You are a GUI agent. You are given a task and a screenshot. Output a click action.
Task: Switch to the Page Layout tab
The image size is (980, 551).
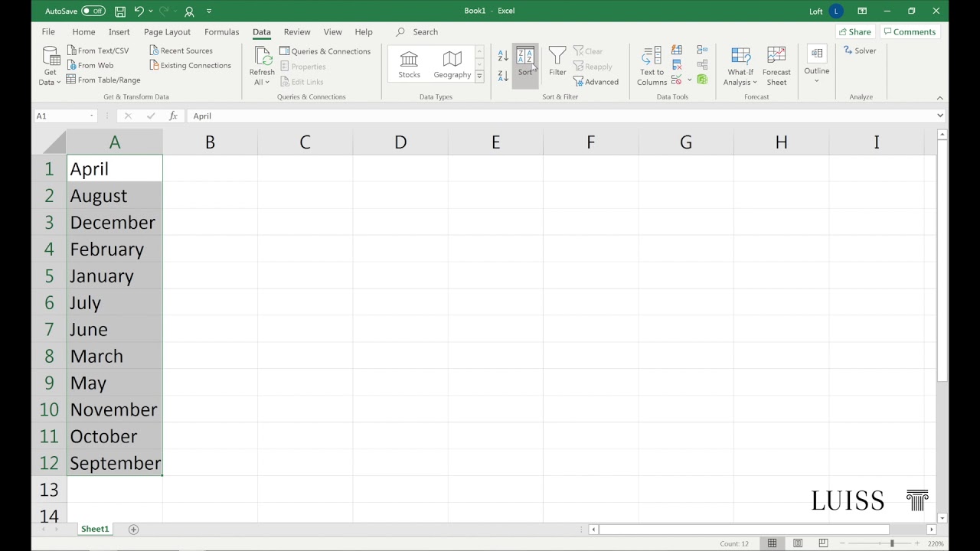tap(167, 32)
